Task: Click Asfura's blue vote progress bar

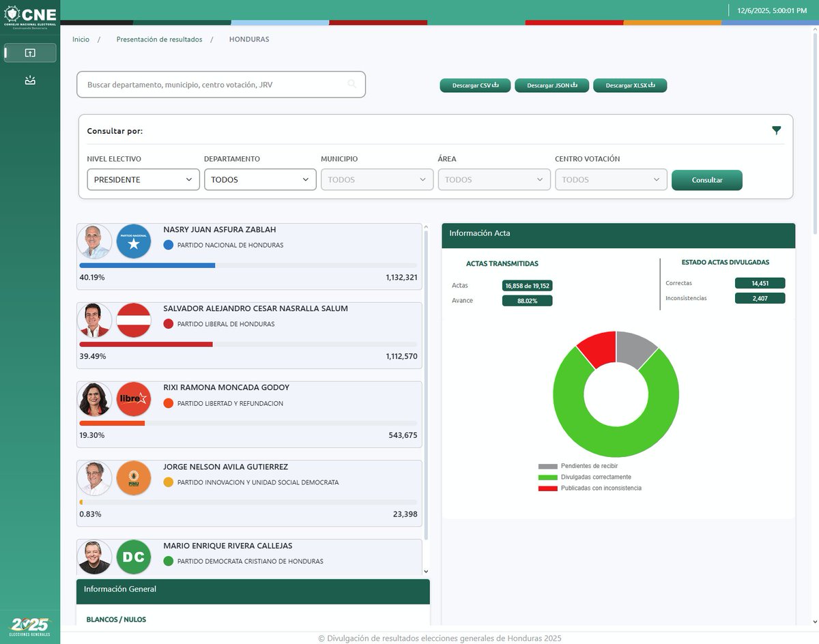Action: point(147,265)
